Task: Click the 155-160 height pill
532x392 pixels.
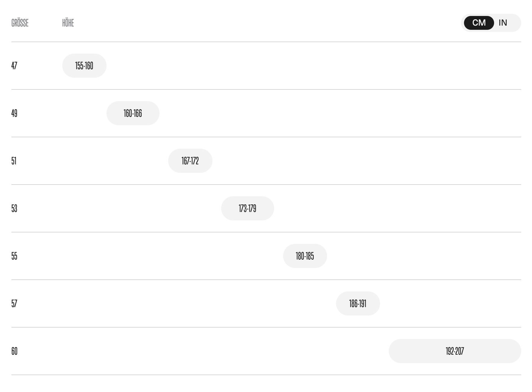Action: 84,66
